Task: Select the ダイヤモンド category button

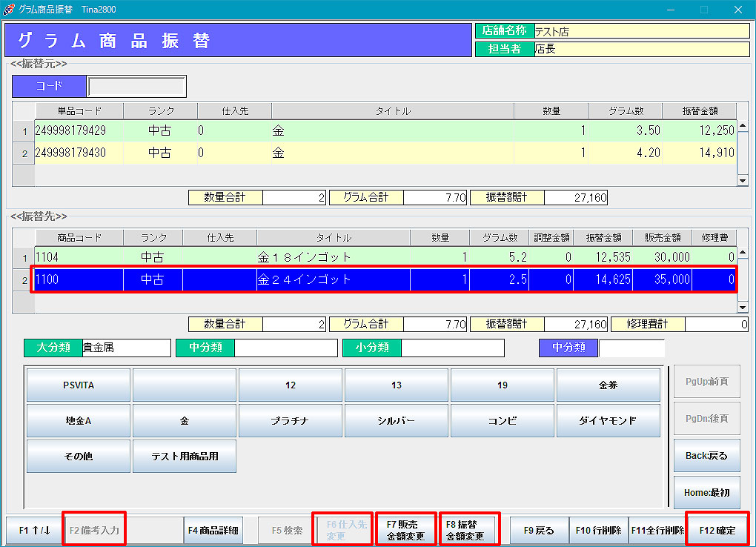Action: [x=608, y=420]
